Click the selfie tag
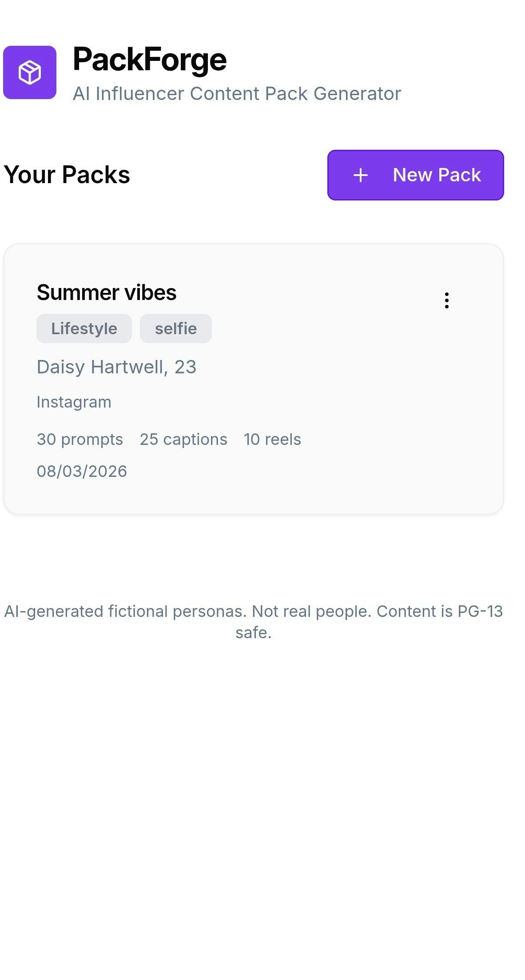The height and width of the screenshot is (980, 525). (x=175, y=328)
